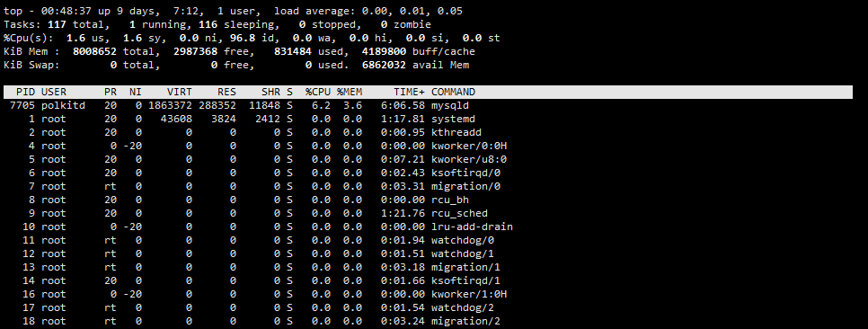Click the %CPU column header

[318, 92]
